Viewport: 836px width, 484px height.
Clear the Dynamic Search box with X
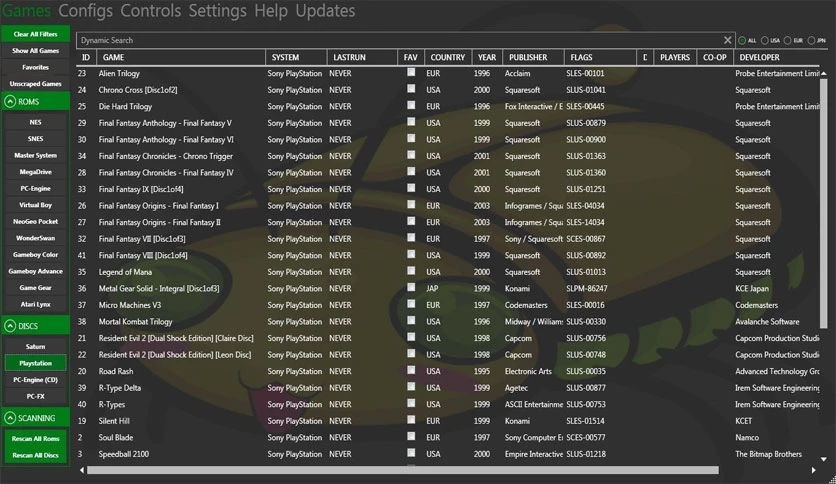pyautogui.click(x=727, y=40)
